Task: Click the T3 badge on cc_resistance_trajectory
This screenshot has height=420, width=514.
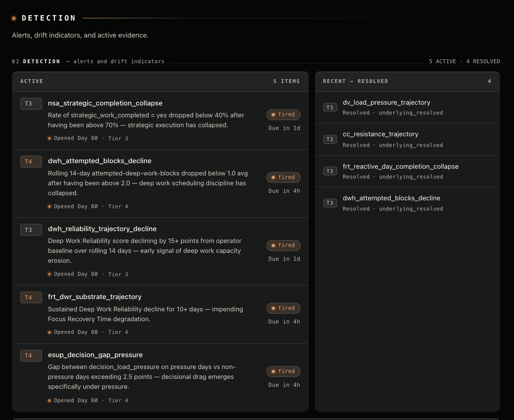Action: tap(330, 139)
